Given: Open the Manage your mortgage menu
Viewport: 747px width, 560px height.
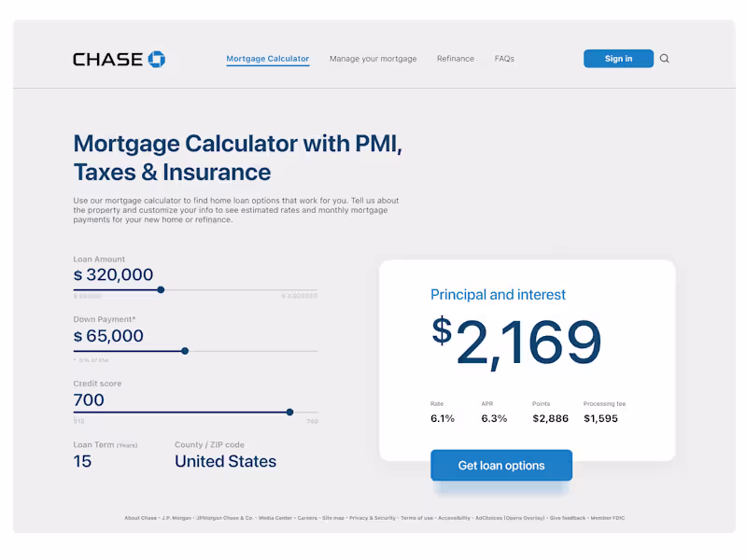Looking at the screenshot, I should 373,59.
